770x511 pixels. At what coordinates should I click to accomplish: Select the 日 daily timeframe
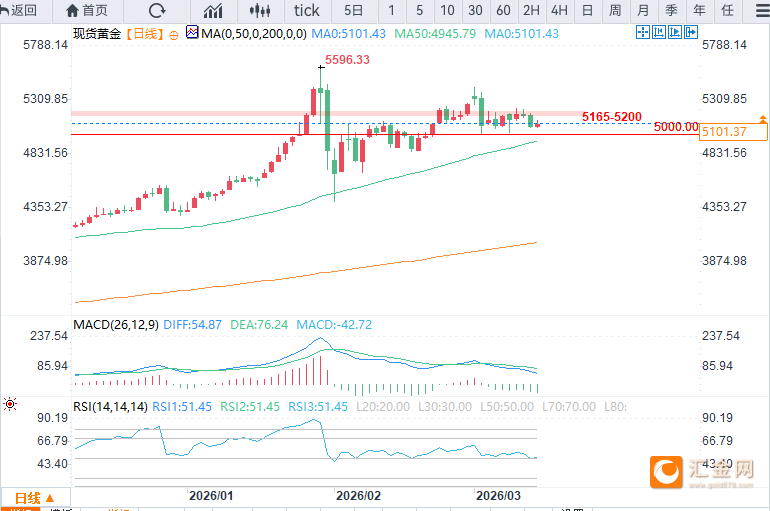click(587, 10)
